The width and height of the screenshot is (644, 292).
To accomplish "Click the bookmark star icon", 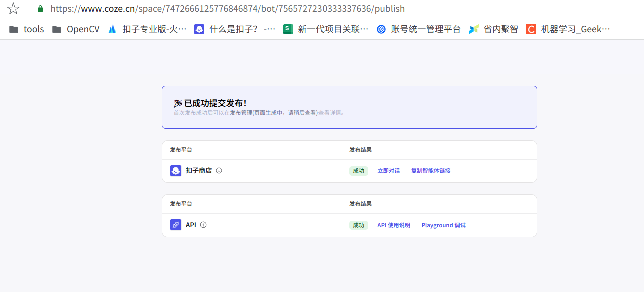I will click(x=13, y=8).
